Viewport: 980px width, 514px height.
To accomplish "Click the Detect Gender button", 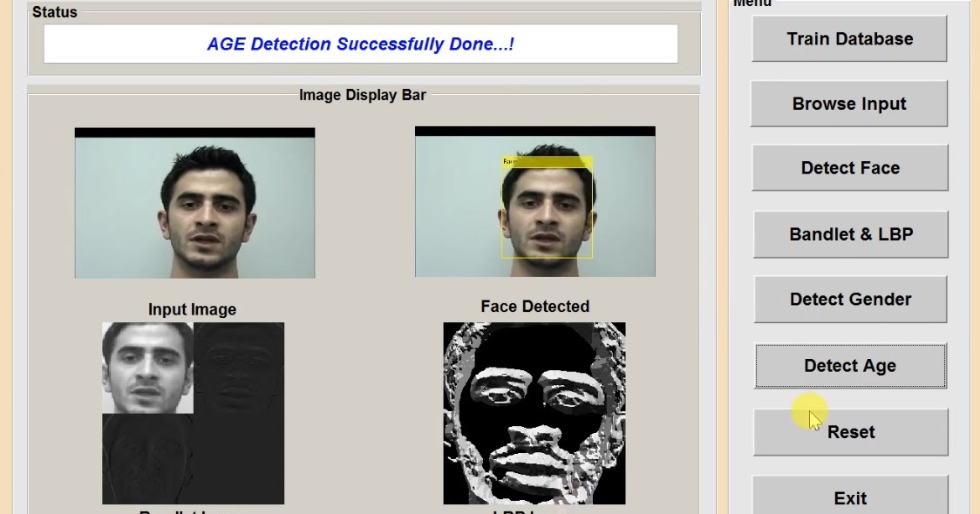I will point(850,299).
